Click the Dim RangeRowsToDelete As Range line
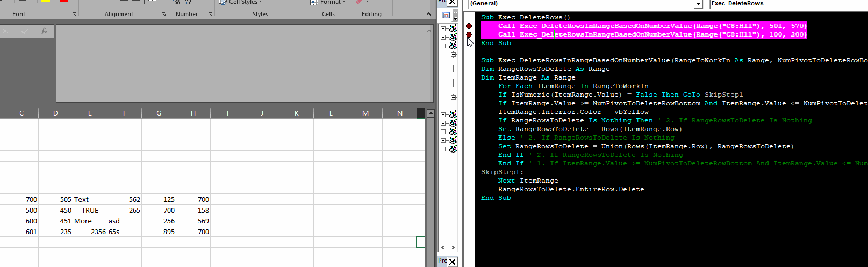 click(x=546, y=69)
